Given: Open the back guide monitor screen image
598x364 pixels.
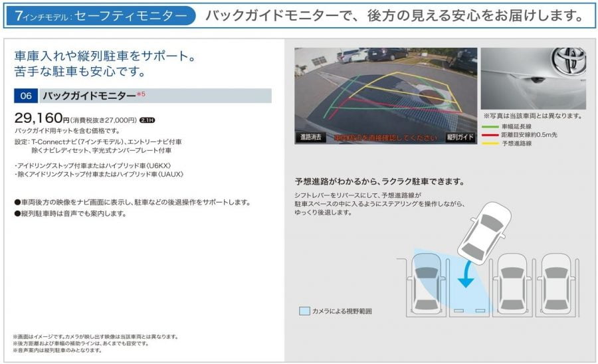Looking at the screenshot, I should pos(386,96).
